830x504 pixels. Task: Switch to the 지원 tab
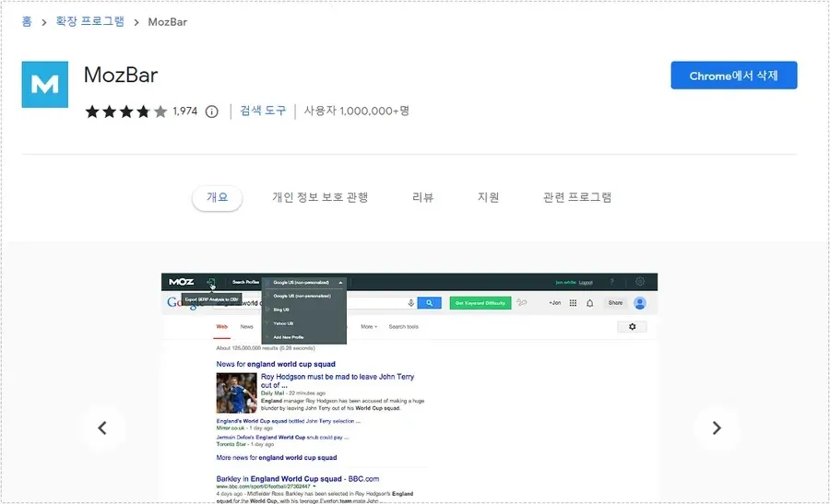[x=488, y=198]
